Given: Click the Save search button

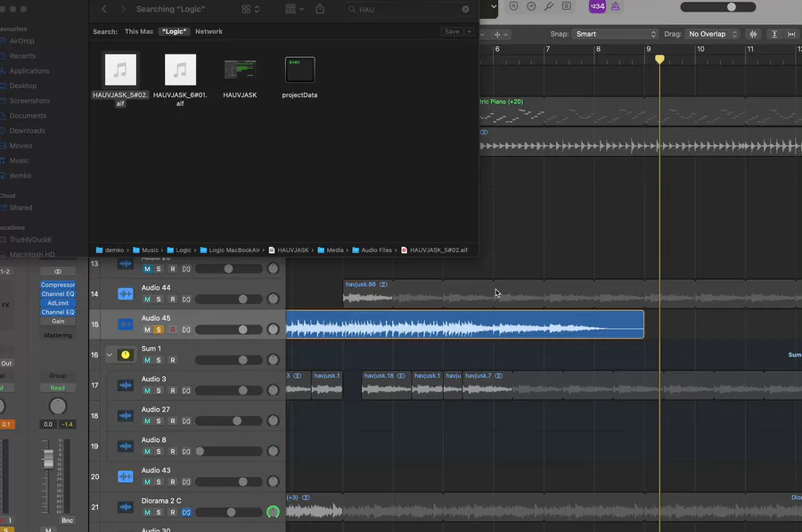Looking at the screenshot, I should coord(452,32).
